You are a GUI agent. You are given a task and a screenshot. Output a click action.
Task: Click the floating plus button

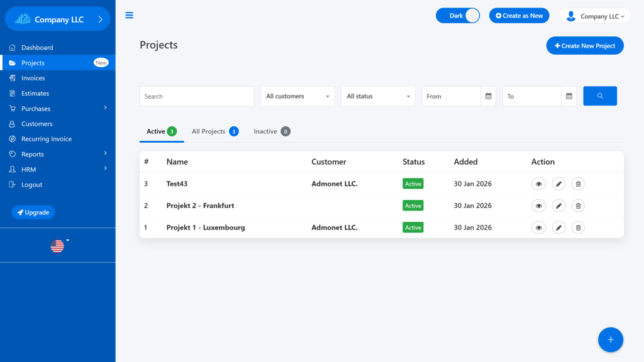point(610,340)
